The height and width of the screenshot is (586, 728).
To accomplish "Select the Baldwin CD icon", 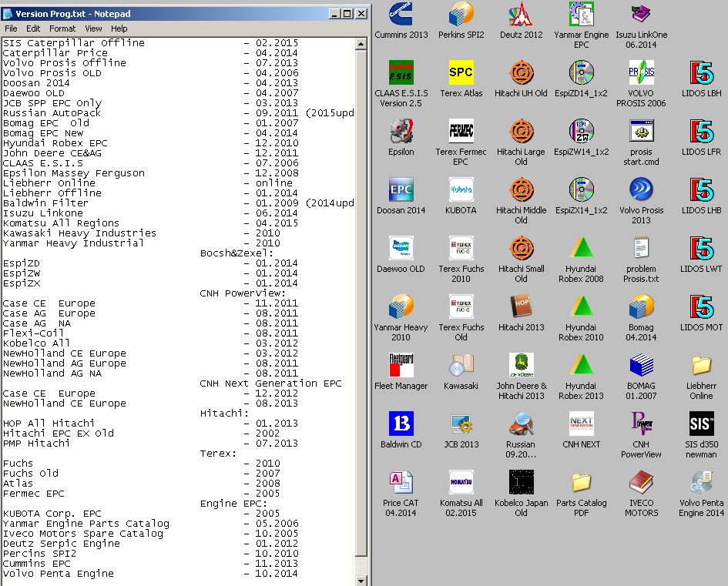I will 401,424.
